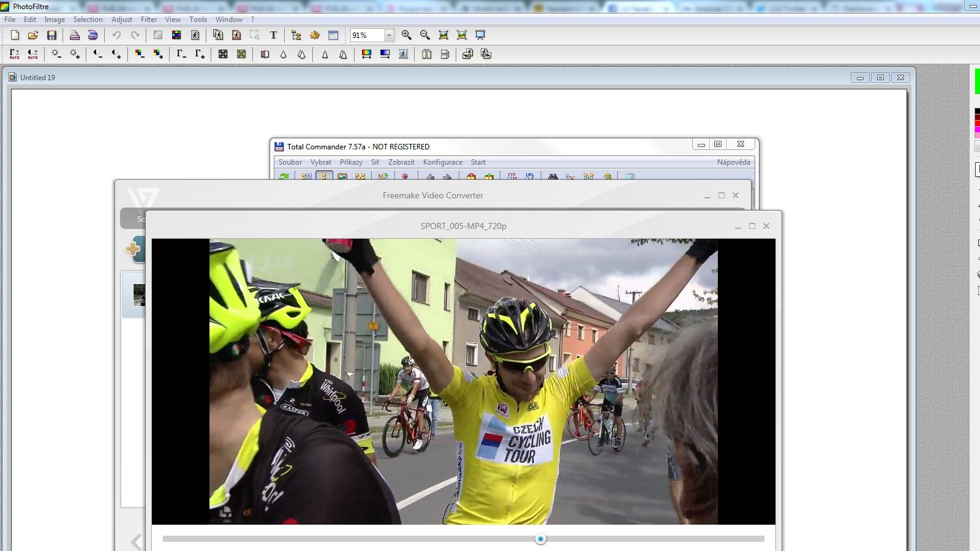Click the video seek slider handle
Image resolution: width=980 pixels, height=551 pixels.
pyautogui.click(x=540, y=539)
